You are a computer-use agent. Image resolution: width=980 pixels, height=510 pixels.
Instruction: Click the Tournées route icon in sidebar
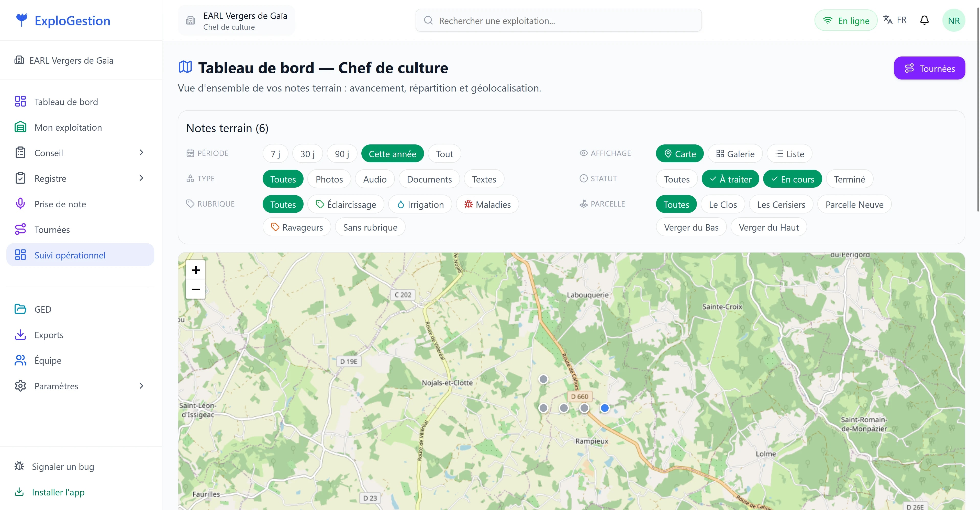point(20,229)
